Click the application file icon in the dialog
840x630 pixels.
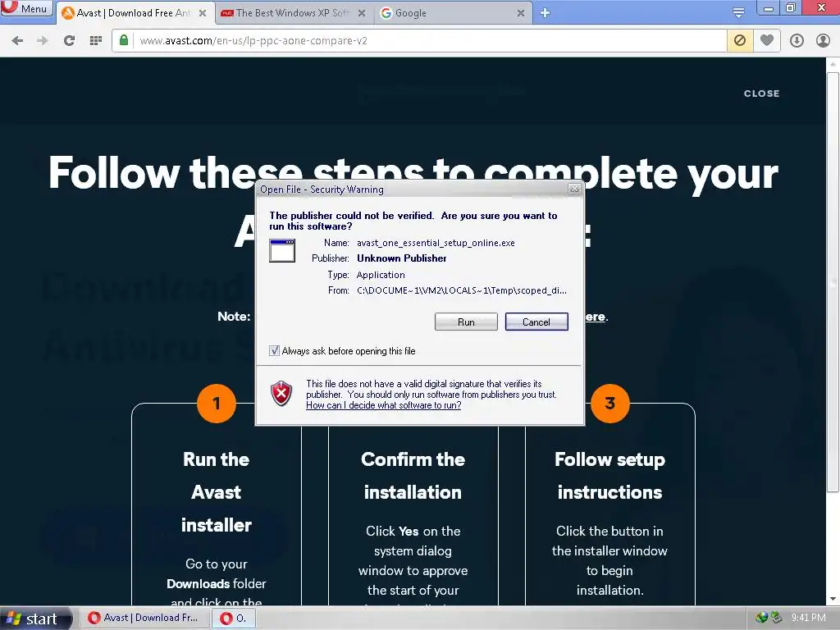pyautogui.click(x=282, y=250)
